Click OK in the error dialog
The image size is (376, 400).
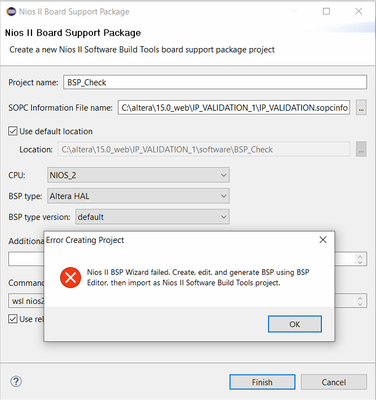(x=295, y=324)
